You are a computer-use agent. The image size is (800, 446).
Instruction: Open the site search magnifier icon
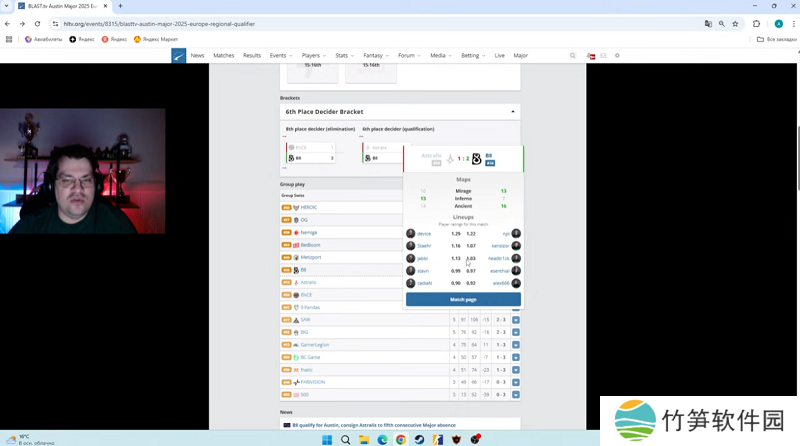573,56
